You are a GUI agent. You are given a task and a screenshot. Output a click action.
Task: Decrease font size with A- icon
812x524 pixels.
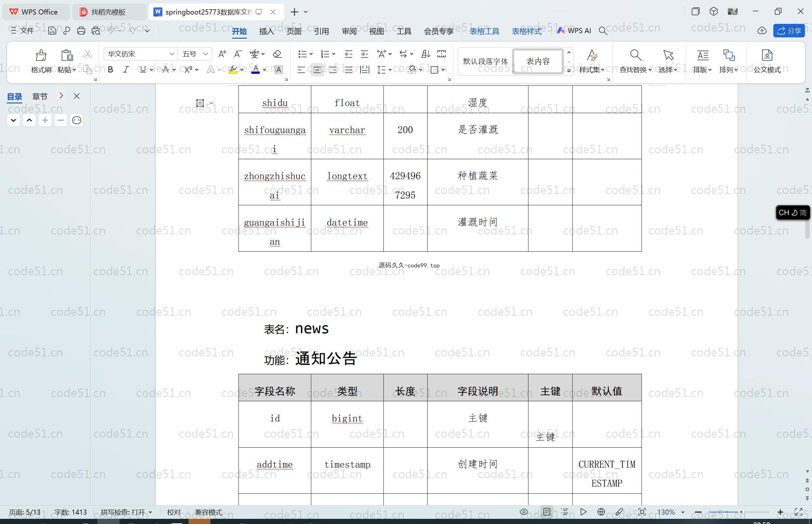pos(238,54)
